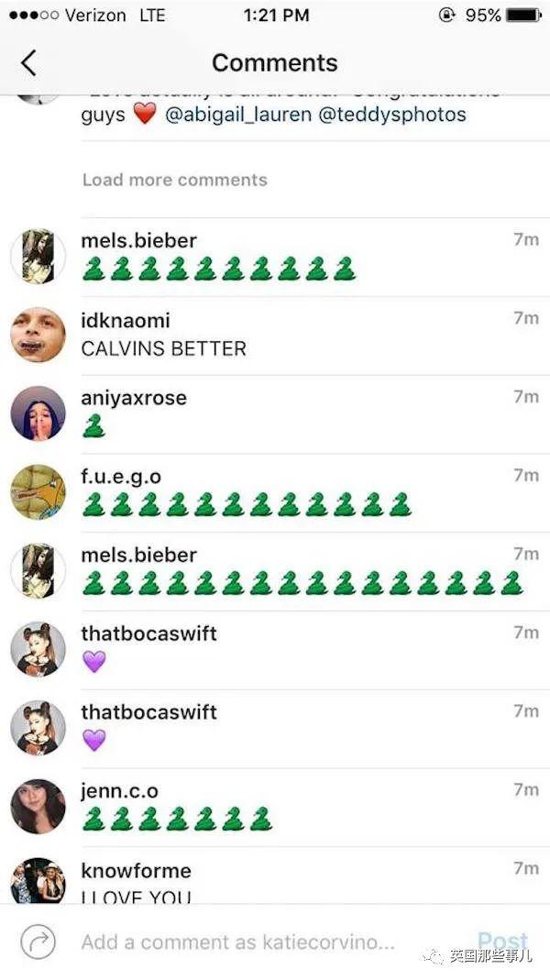Screen dimensions: 550x980
Task: Tap the rotation lock icon in status bar
Action: (447, 15)
